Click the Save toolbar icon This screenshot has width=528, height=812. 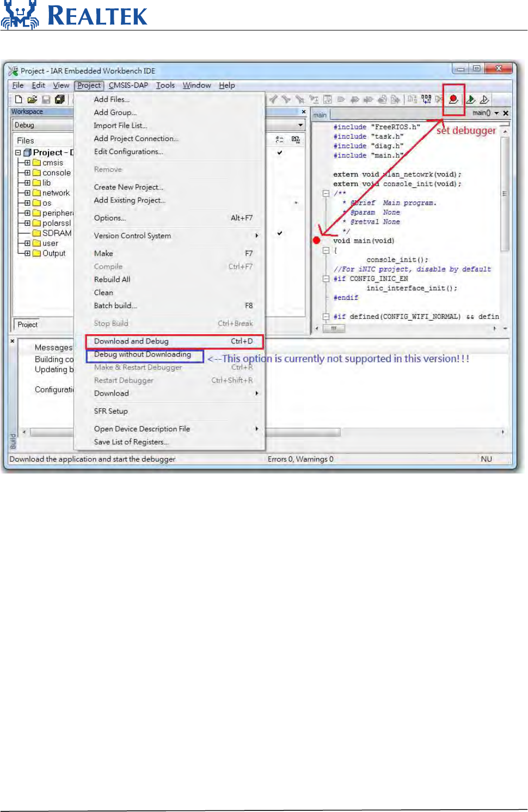click(x=46, y=99)
